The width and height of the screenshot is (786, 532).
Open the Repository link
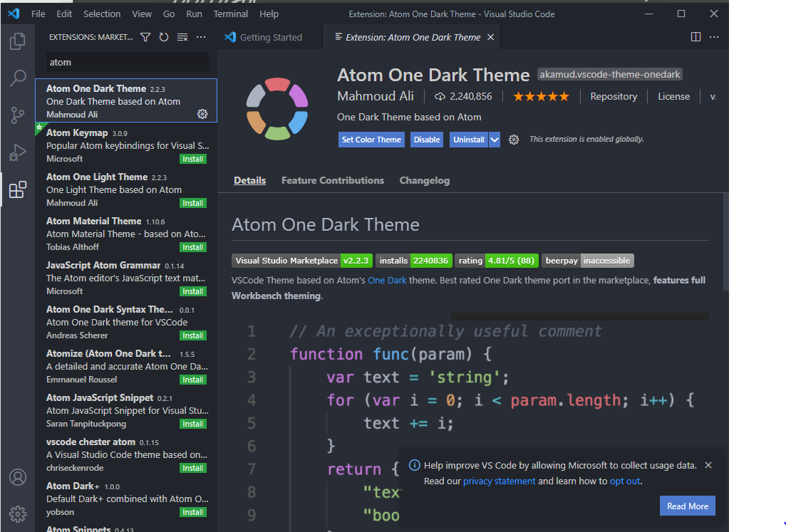[x=614, y=96]
